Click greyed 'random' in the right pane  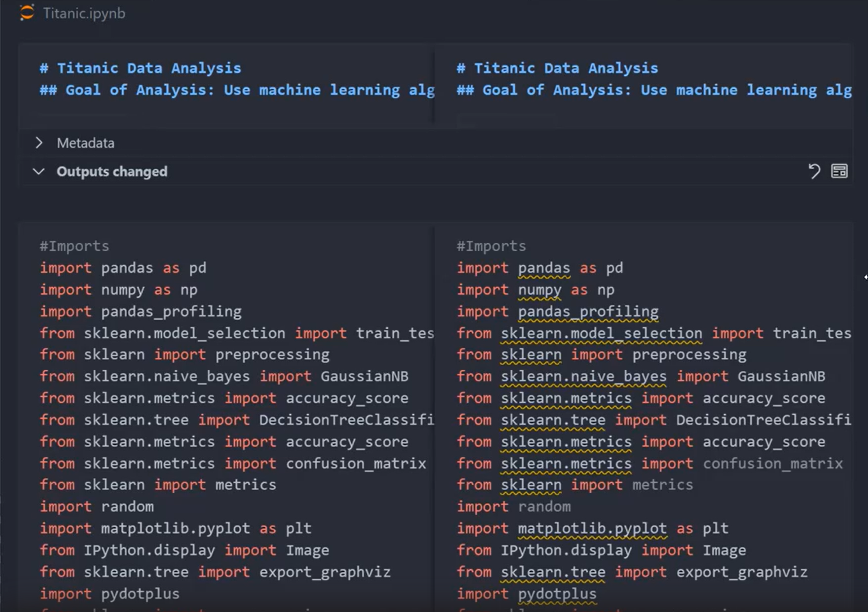[x=544, y=507]
